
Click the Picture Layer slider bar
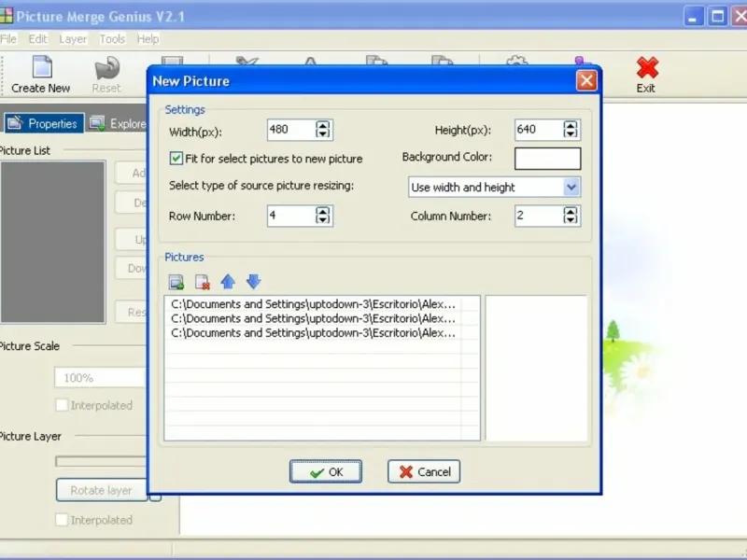pyautogui.click(x=101, y=461)
